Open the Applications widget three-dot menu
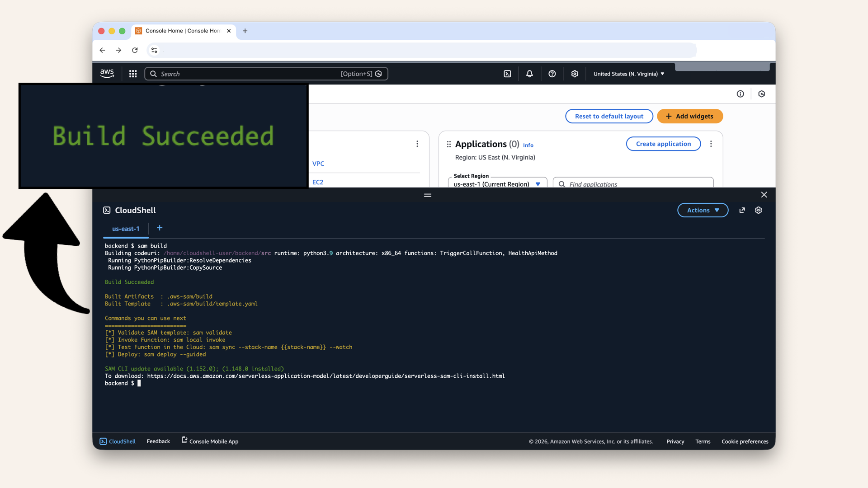Image resolution: width=868 pixels, height=488 pixels. (x=711, y=144)
